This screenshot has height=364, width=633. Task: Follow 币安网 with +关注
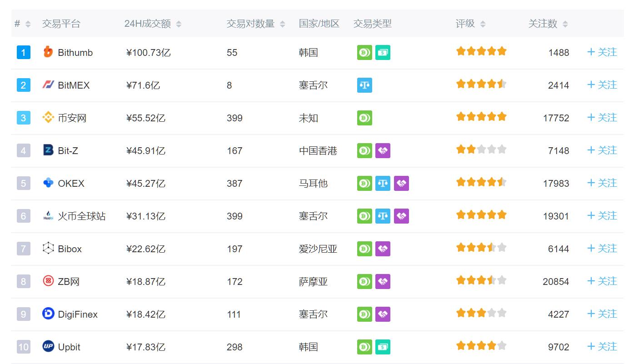point(602,118)
